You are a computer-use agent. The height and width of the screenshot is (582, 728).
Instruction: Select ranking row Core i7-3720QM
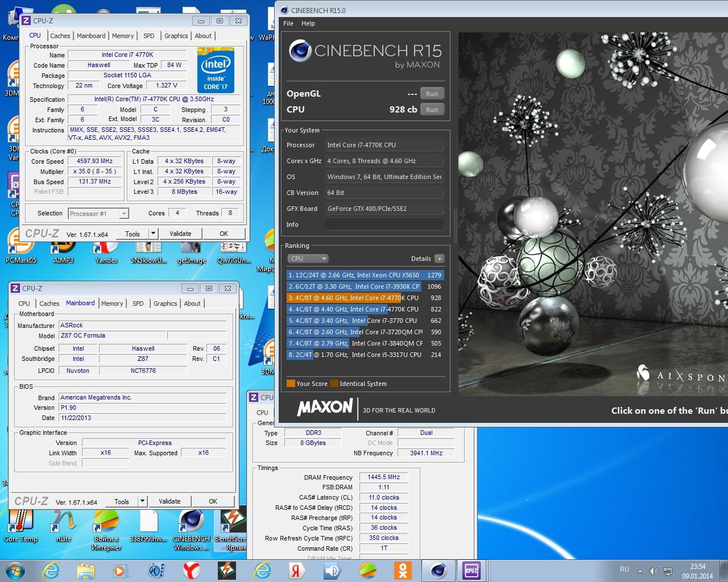[365, 332]
